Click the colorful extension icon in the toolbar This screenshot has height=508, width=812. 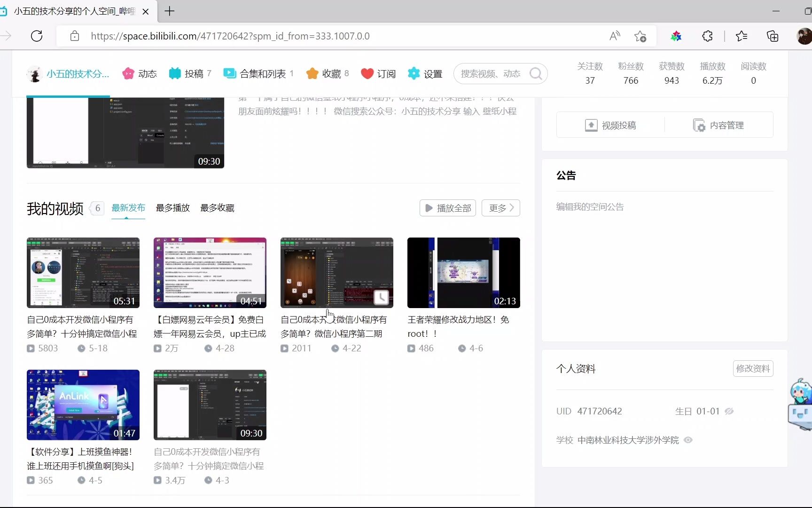[x=676, y=36]
